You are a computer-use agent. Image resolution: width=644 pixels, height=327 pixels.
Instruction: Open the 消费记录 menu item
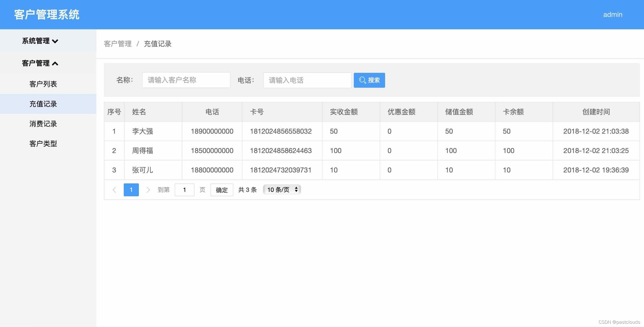(43, 124)
